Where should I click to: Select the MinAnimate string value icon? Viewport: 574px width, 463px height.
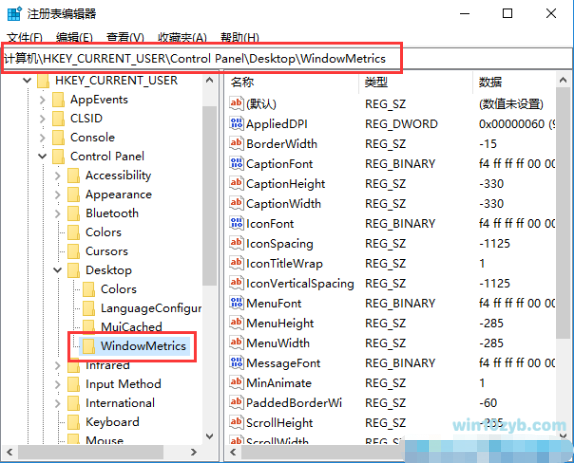(236, 382)
